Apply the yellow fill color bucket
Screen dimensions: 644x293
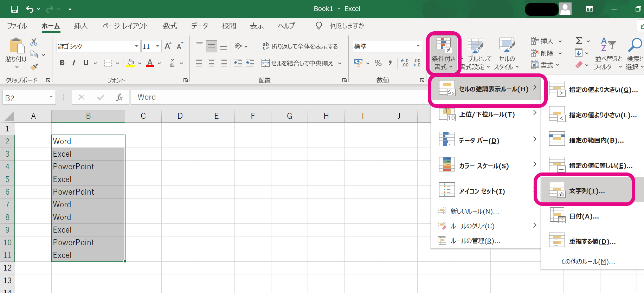point(131,63)
